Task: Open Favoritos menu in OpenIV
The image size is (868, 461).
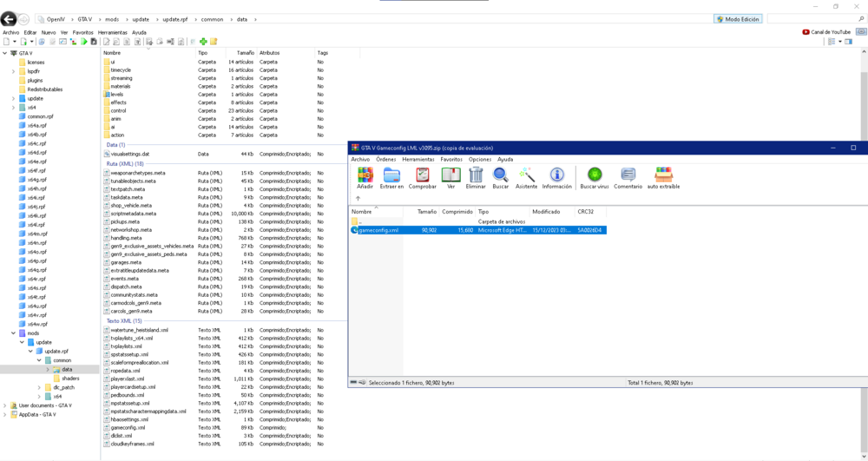Action: click(x=83, y=33)
